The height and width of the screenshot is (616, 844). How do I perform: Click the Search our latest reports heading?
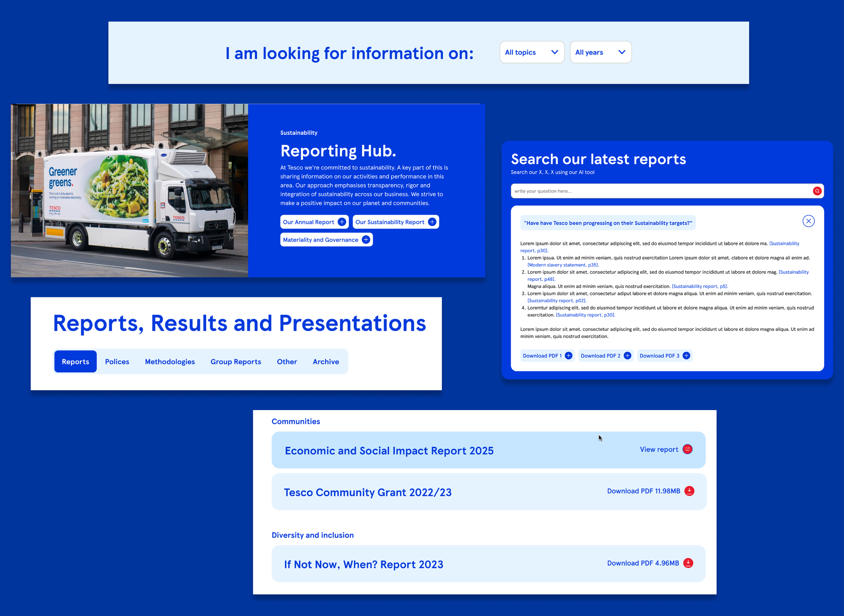pyautogui.click(x=598, y=159)
